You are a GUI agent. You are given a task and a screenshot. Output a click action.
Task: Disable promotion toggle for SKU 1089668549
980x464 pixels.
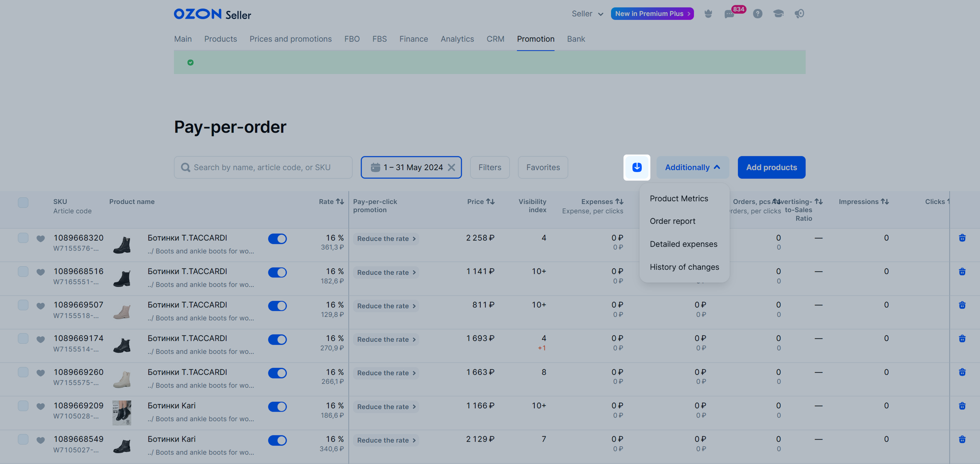coord(277,440)
